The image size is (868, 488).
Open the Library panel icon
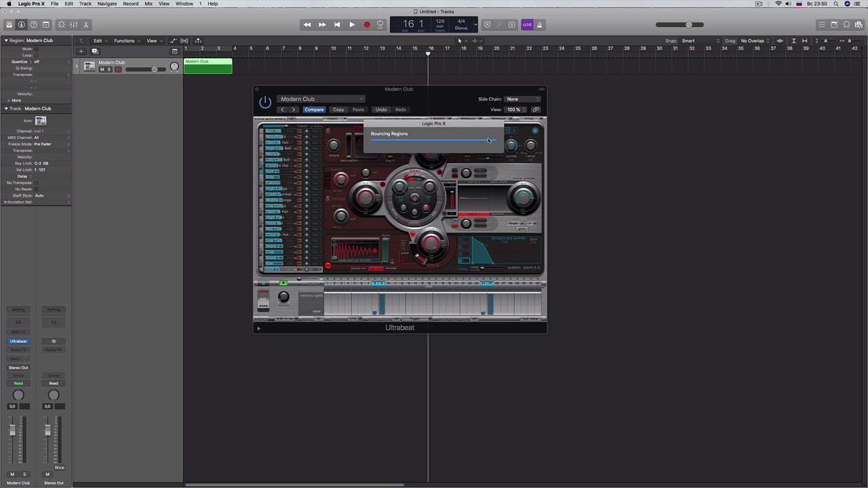click(x=9, y=25)
